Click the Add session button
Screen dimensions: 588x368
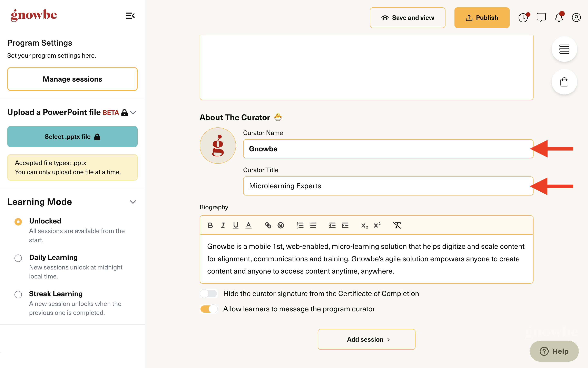(366, 339)
